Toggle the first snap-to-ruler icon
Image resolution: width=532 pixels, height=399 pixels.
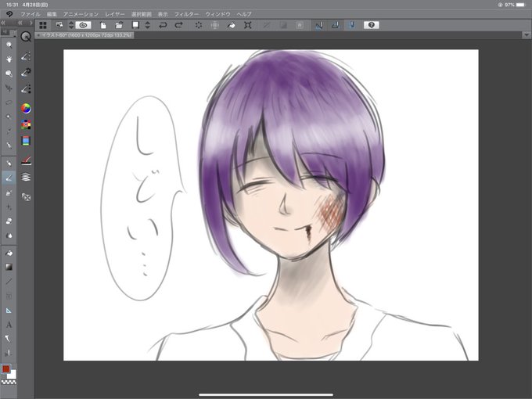[x=319, y=25]
